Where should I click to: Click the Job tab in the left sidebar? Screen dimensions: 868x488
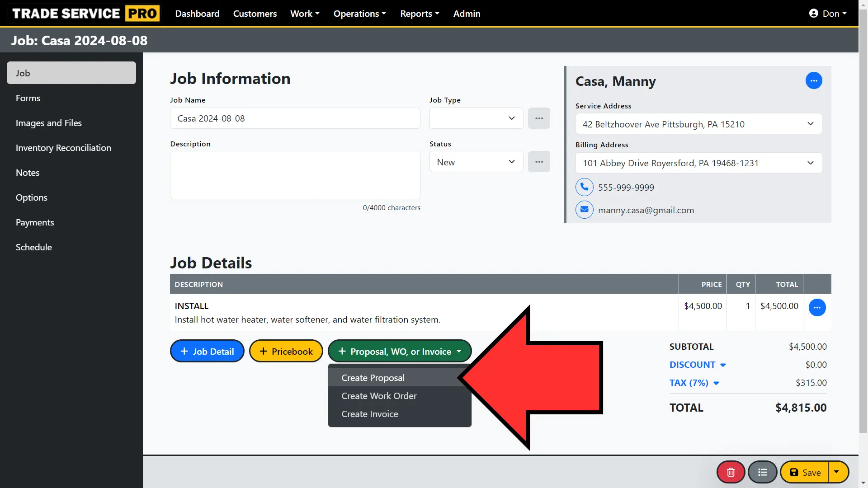tap(71, 72)
